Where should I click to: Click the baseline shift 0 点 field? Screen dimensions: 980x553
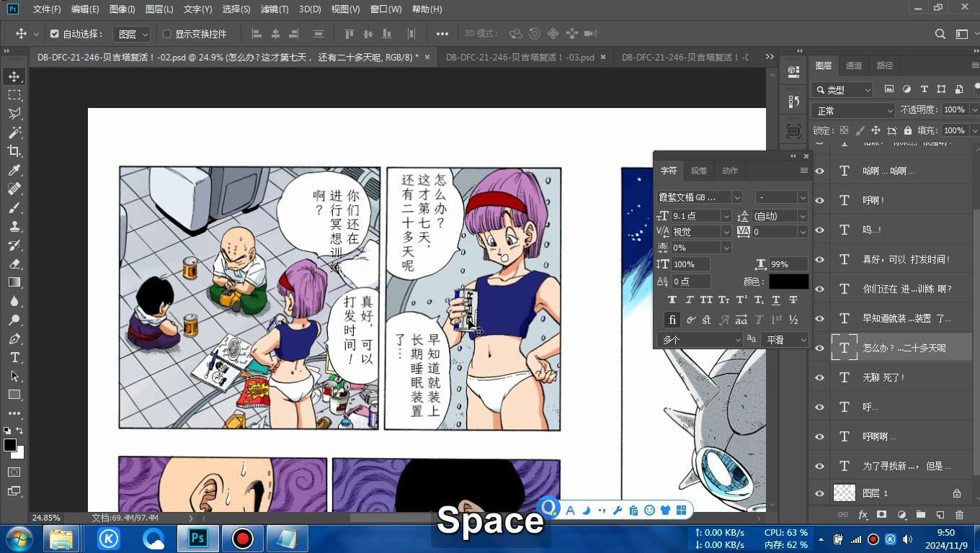coord(690,282)
